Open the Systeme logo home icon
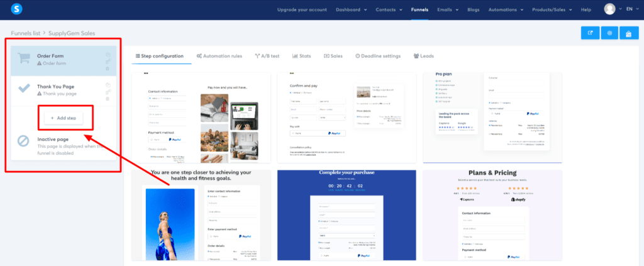 [x=16, y=8]
